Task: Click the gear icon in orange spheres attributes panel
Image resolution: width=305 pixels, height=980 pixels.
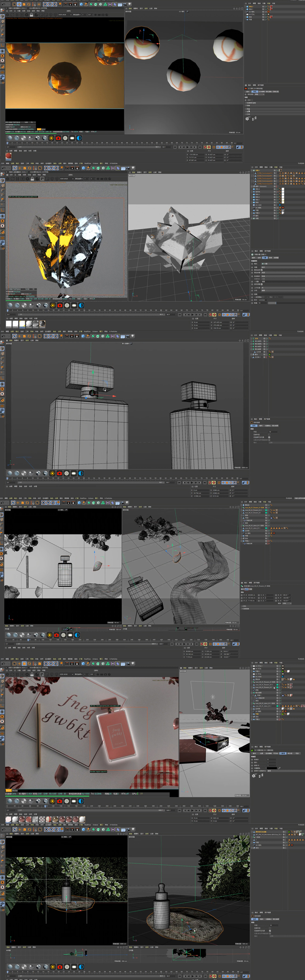Action: point(247,119)
